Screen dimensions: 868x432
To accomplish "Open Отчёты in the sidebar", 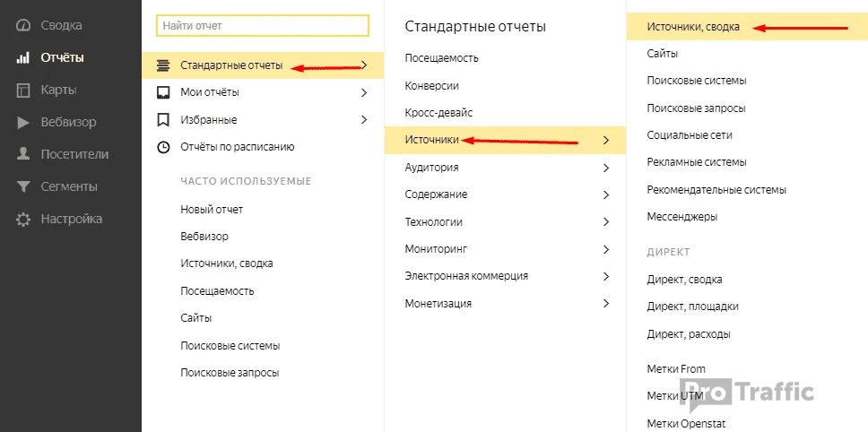I will coord(63,57).
